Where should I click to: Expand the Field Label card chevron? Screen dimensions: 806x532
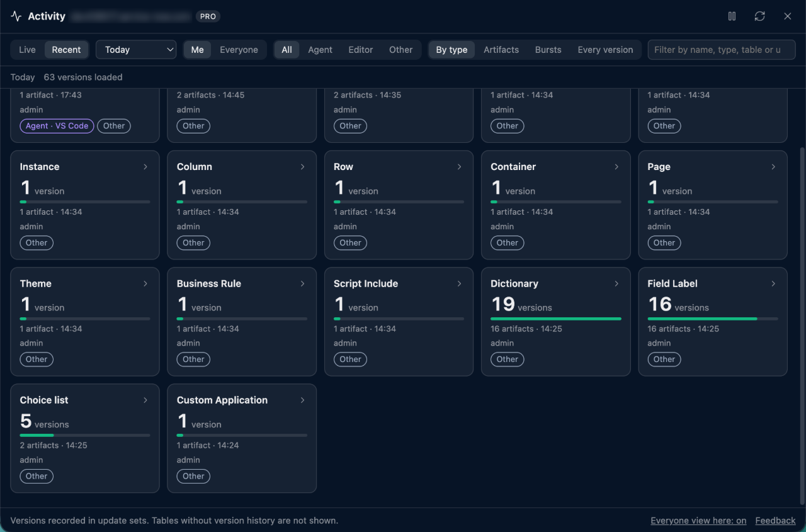click(773, 283)
